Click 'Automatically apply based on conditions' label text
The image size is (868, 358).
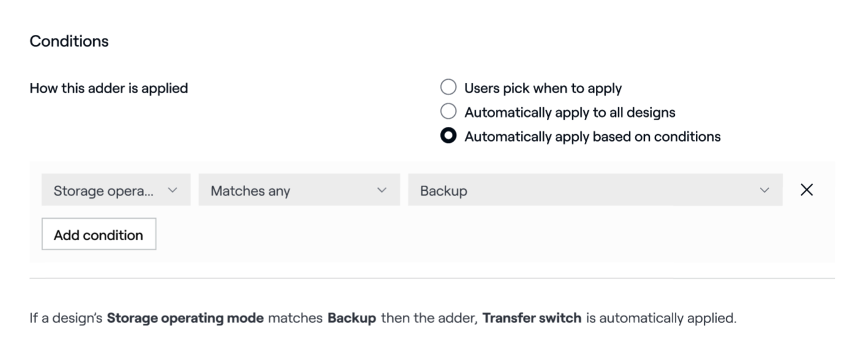pos(592,137)
